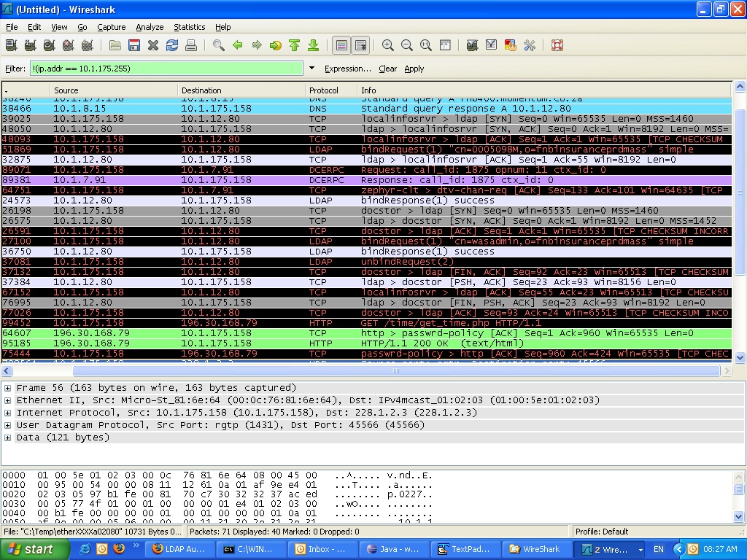Click the Clear filter button
Image resolution: width=747 pixels, height=560 pixels.
[387, 68]
